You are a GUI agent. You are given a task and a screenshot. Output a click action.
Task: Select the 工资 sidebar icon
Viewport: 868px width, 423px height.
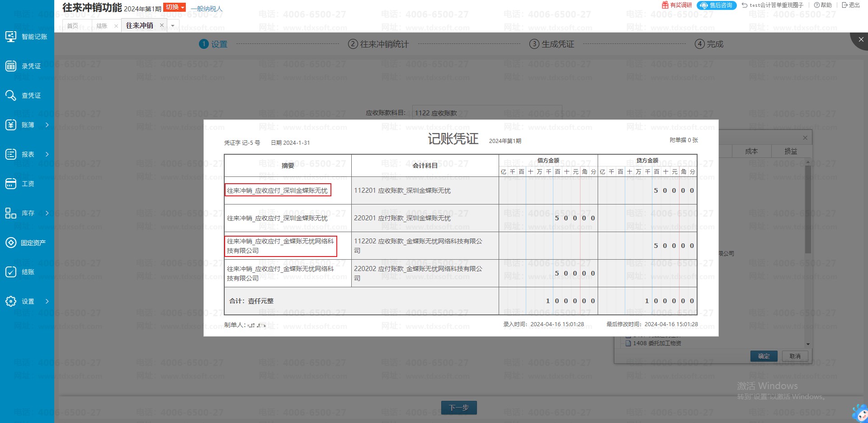(x=11, y=184)
